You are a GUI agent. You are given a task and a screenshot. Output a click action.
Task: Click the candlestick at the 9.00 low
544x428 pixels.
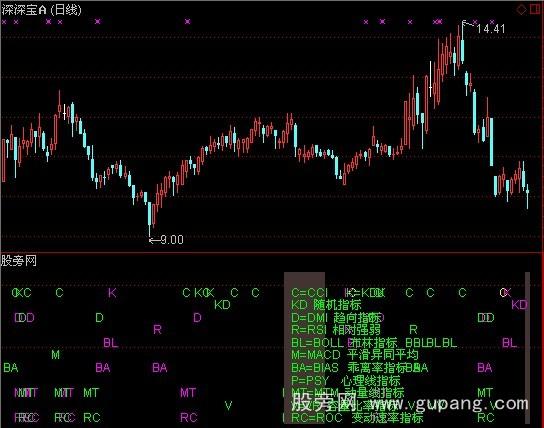[x=150, y=219]
